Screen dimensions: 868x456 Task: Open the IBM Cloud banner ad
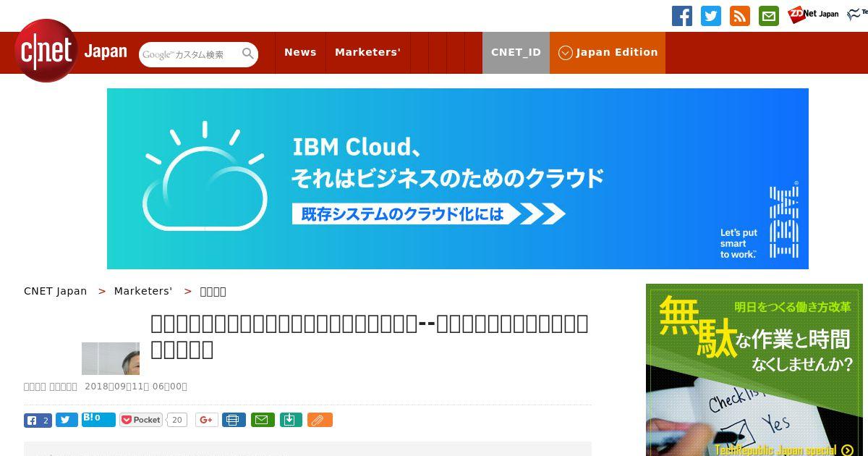click(x=458, y=179)
